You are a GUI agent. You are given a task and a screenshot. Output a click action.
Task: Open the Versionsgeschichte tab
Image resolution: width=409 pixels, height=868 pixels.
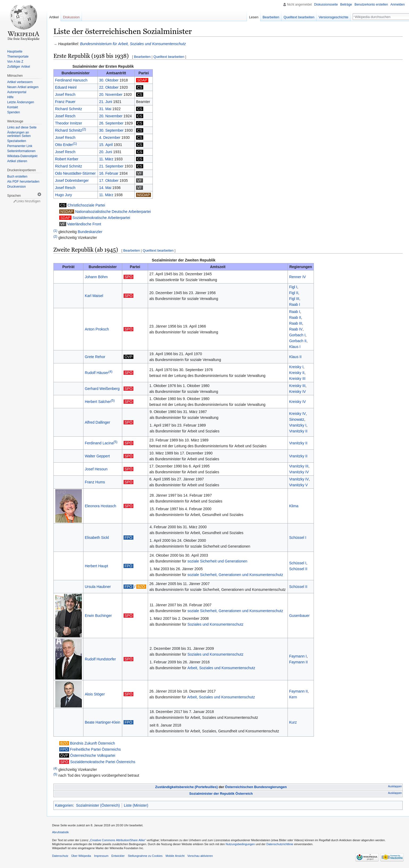tap(333, 17)
